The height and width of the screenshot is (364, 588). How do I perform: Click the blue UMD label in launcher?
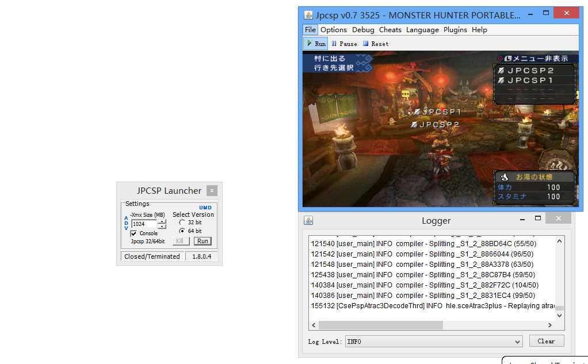tap(205, 208)
